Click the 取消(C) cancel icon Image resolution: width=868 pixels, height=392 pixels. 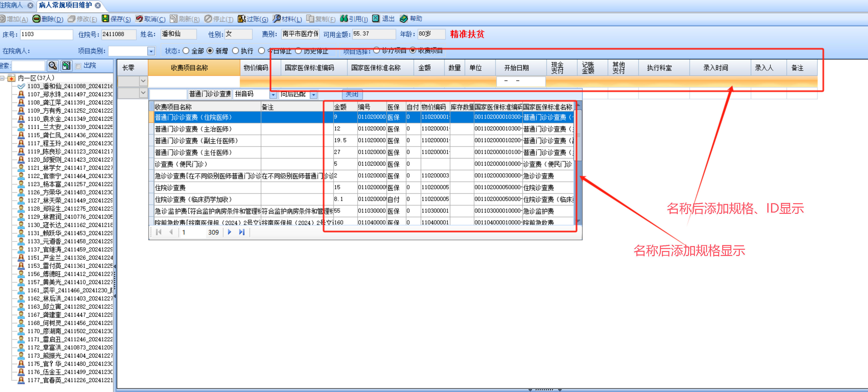coord(139,19)
